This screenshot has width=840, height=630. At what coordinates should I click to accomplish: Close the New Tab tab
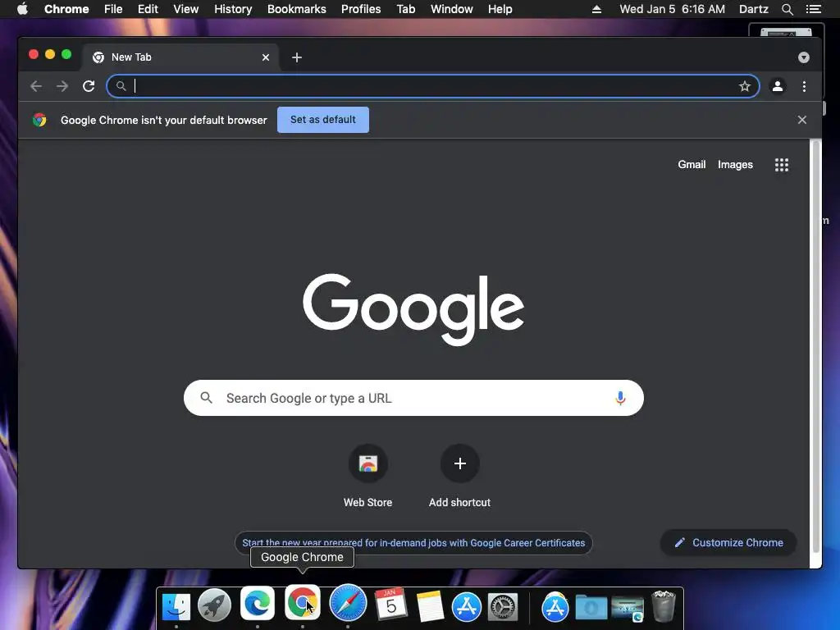click(266, 57)
